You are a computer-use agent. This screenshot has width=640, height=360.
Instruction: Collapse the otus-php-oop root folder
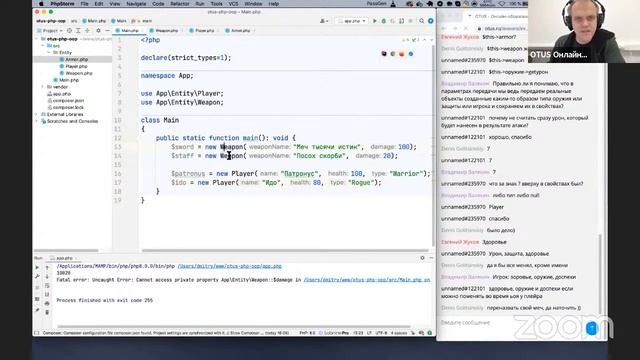click(x=37, y=39)
